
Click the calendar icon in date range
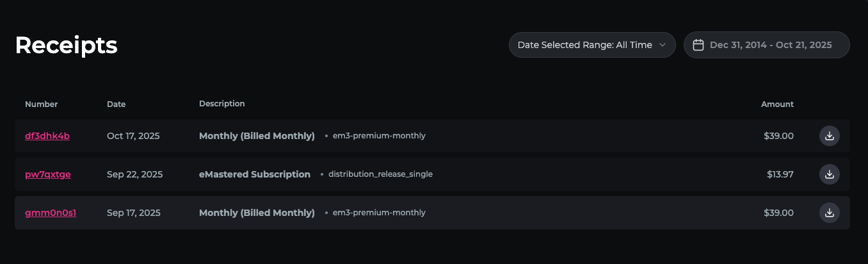tap(698, 45)
